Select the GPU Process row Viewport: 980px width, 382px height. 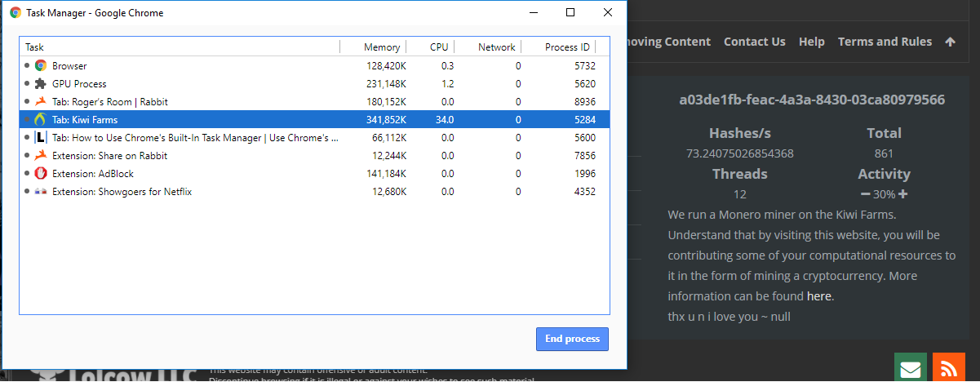[314, 84]
